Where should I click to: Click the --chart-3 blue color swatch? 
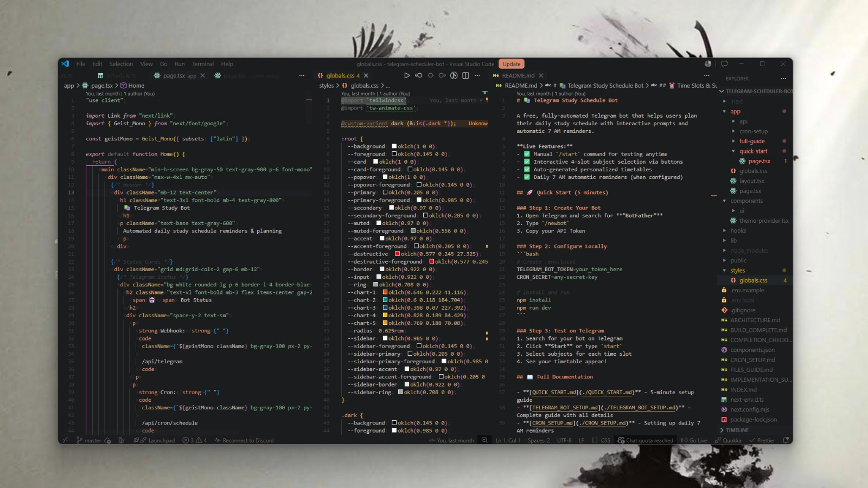point(385,307)
